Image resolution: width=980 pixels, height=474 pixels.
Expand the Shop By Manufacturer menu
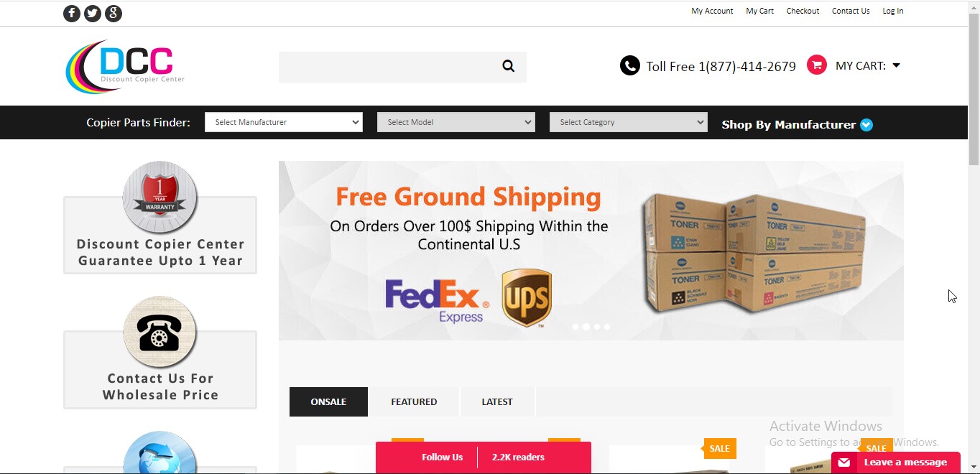797,124
